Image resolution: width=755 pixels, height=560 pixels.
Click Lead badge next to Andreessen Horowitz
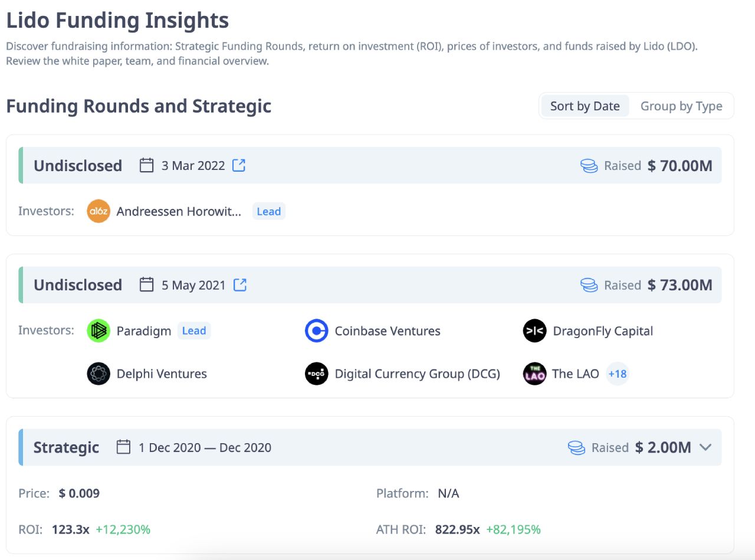click(x=269, y=211)
